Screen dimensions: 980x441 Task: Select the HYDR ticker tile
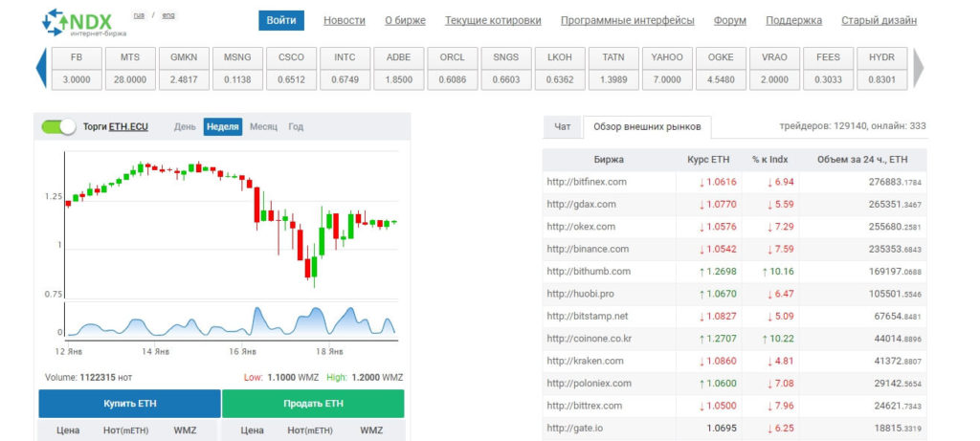[x=881, y=68]
